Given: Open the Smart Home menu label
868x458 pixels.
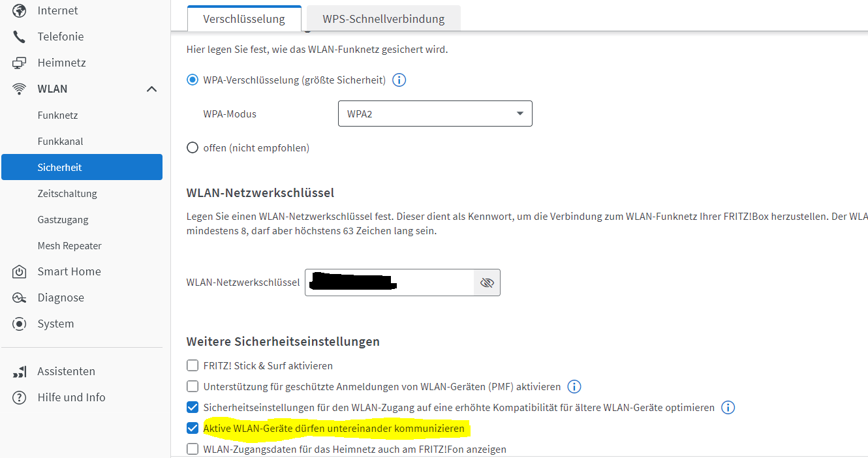Looking at the screenshot, I should pyautogui.click(x=69, y=271).
